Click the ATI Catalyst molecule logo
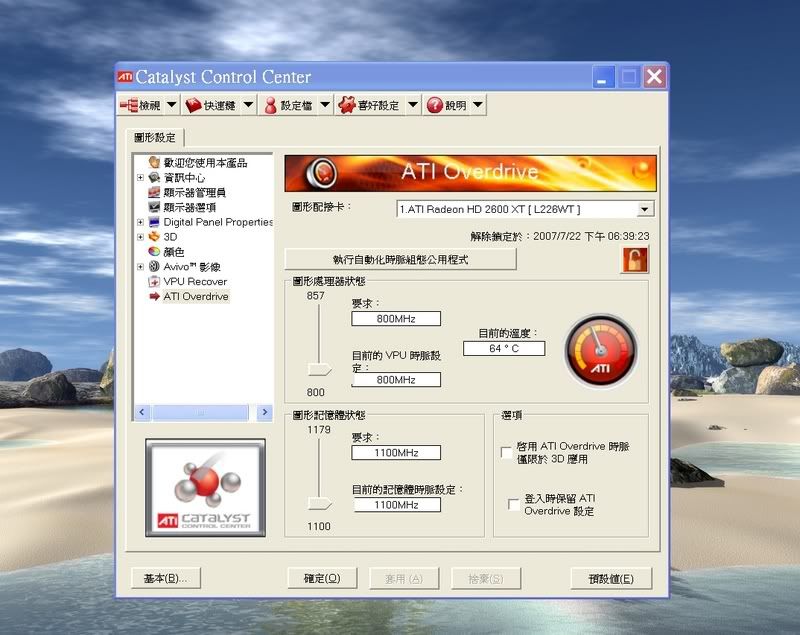The height and width of the screenshot is (635, 800). pos(205,488)
